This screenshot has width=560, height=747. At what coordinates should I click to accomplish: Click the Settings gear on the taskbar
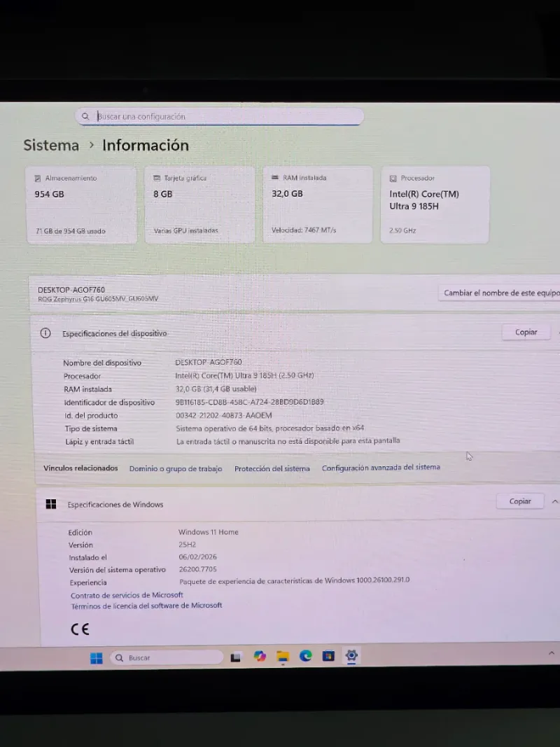click(351, 655)
